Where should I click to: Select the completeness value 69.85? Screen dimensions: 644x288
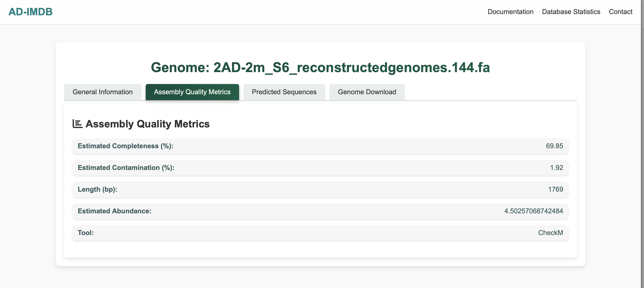pyautogui.click(x=554, y=146)
